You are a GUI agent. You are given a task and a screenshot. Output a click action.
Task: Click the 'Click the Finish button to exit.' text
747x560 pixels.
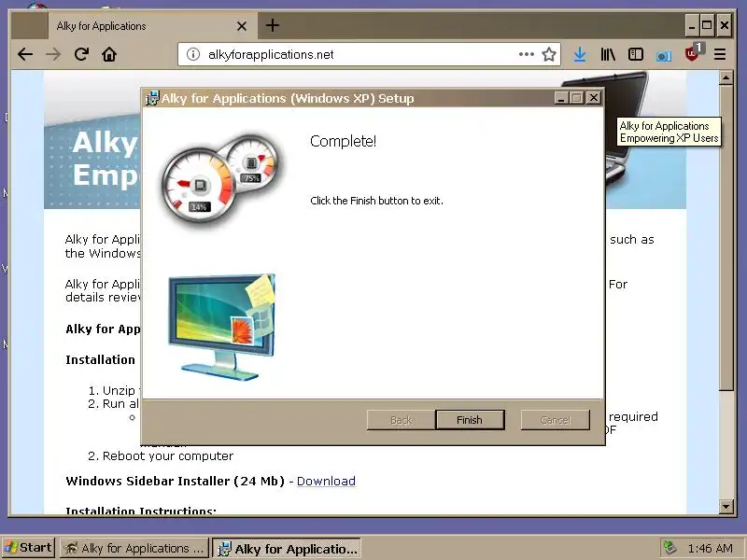pos(376,201)
